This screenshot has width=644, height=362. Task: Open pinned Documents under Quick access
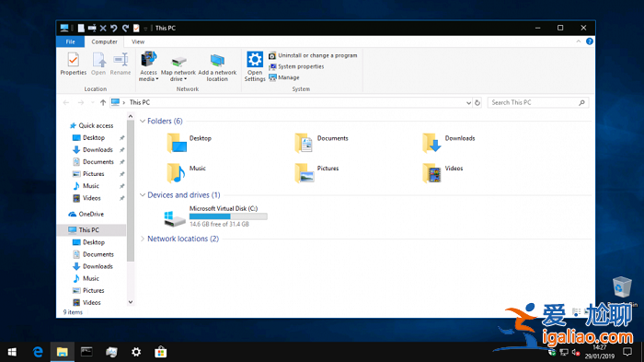[98, 162]
